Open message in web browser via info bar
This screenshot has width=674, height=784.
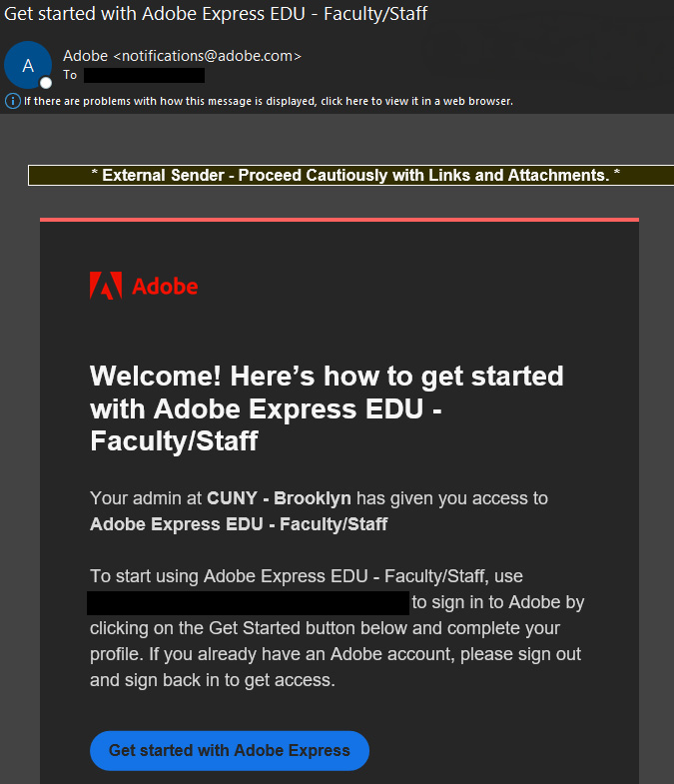pos(269,101)
